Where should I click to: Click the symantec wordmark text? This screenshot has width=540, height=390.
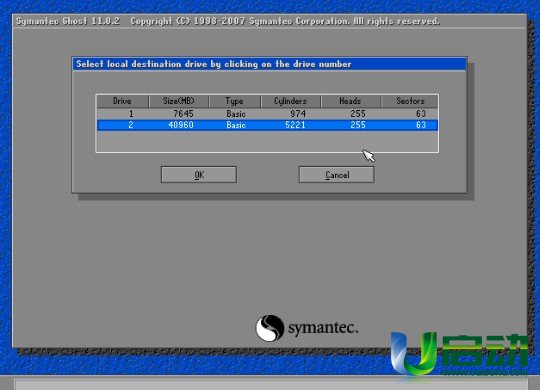[x=323, y=328]
